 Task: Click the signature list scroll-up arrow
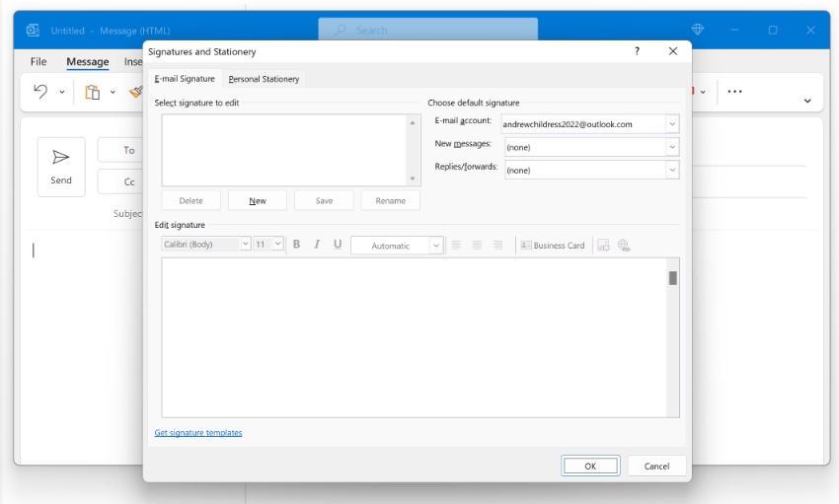(x=412, y=123)
